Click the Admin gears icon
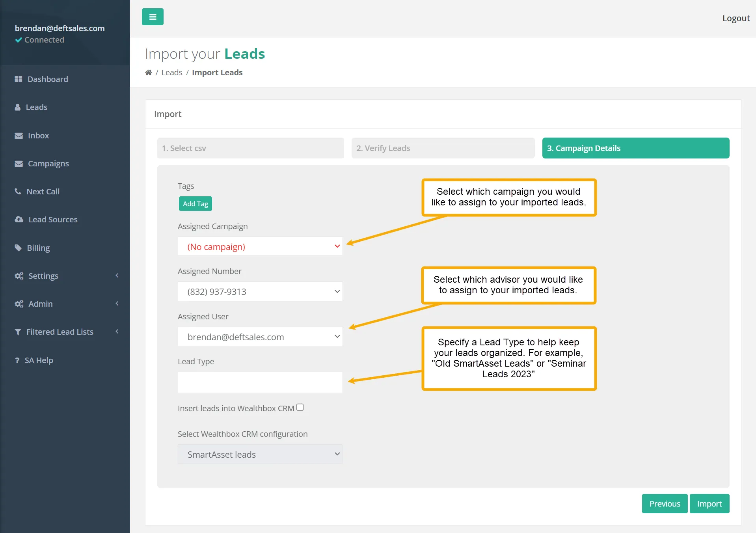The height and width of the screenshot is (533, 756). (19, 304)
